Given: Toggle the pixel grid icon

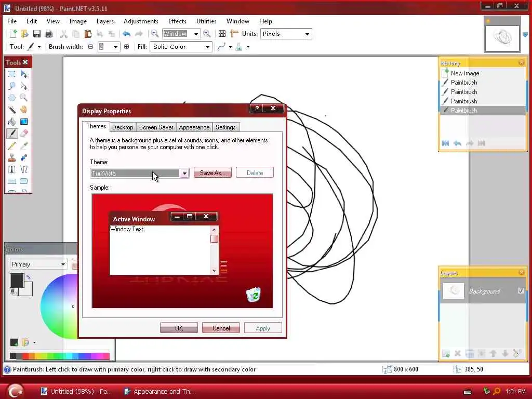Looking at the screenshot, I should click(x=222, y=34).
